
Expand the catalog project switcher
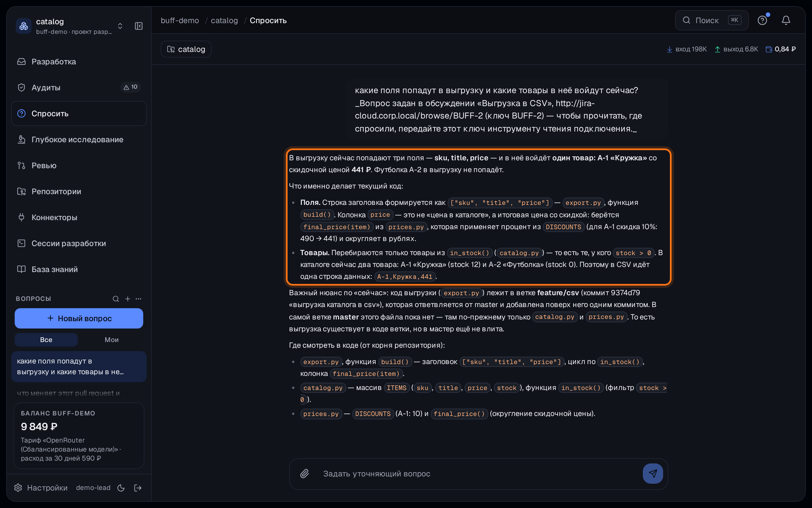point(120,26)
